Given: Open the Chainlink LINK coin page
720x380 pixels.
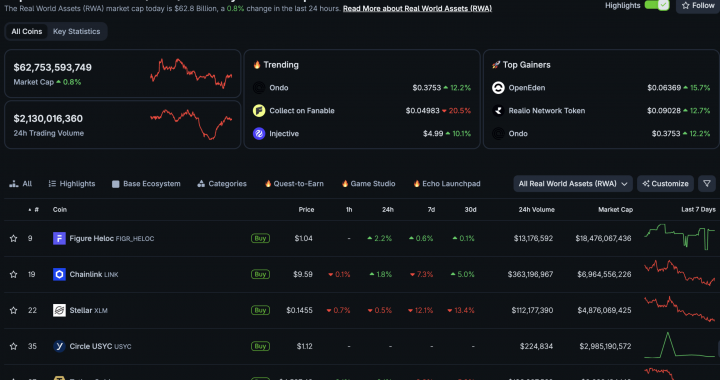Looking at the screenshot, I should click(94, 274).
